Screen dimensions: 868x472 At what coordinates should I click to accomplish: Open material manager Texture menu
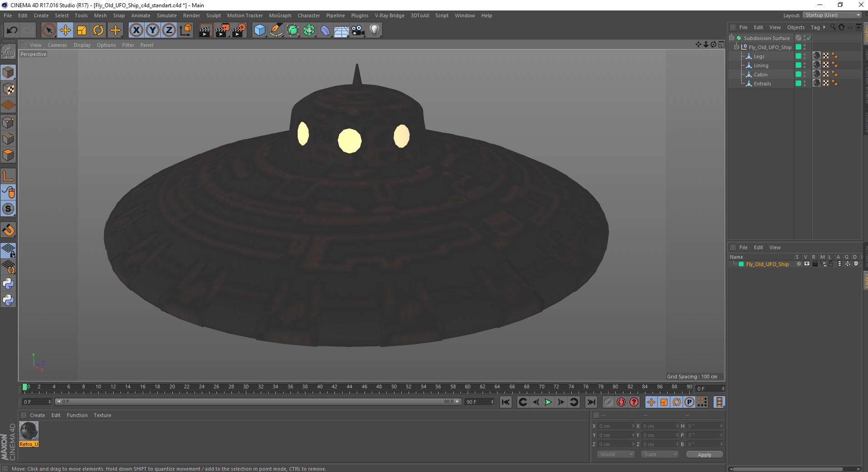(x=102, y=415)
